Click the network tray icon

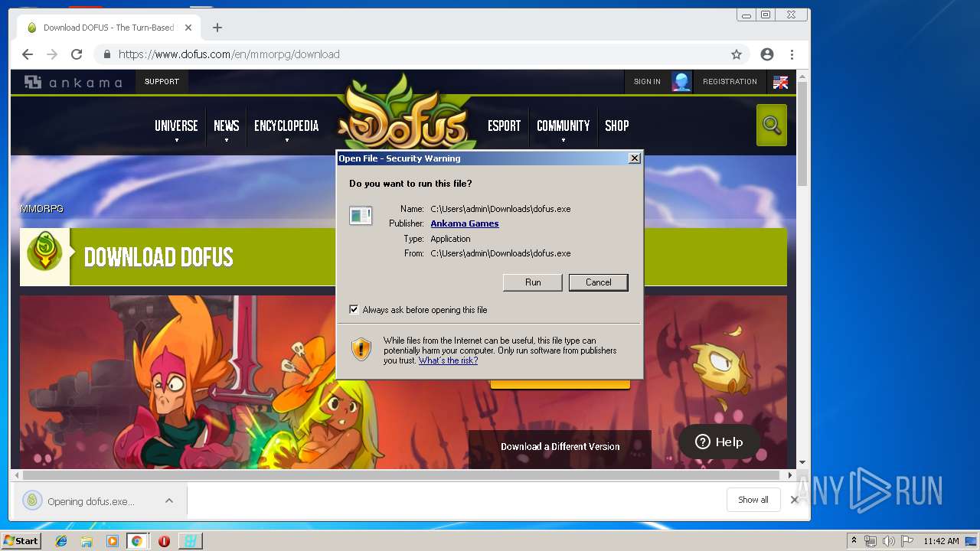coord(871,541)
